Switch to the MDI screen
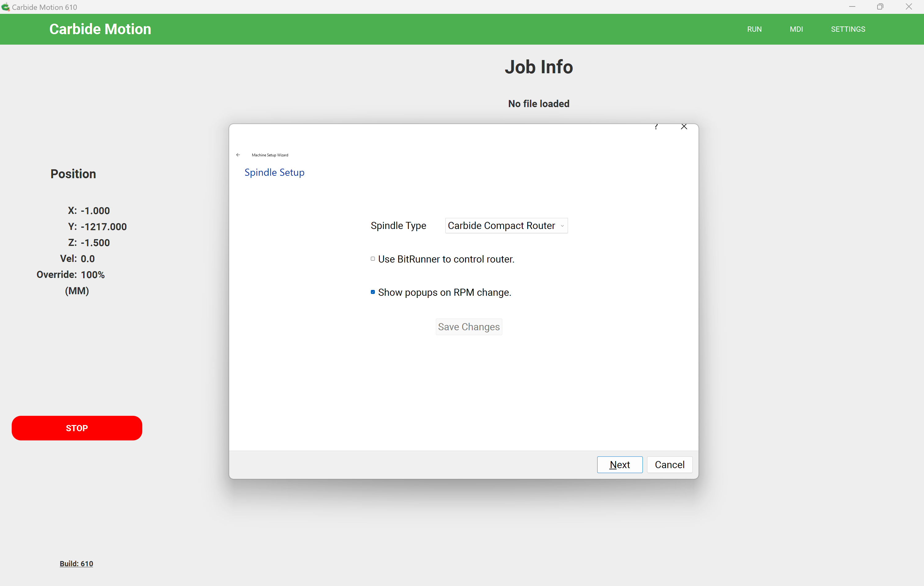924x586 pixels. pyautogui.click(x=796, y=29)
